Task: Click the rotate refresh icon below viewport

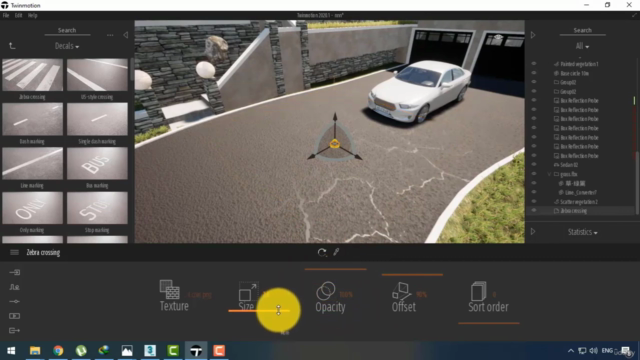Action: pos(322,253)
